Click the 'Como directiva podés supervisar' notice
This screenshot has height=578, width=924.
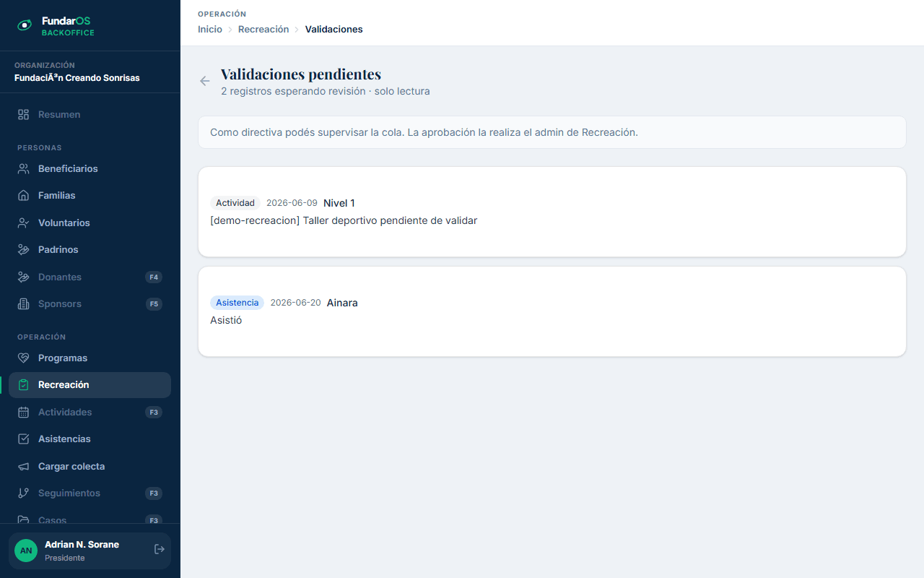552,132
